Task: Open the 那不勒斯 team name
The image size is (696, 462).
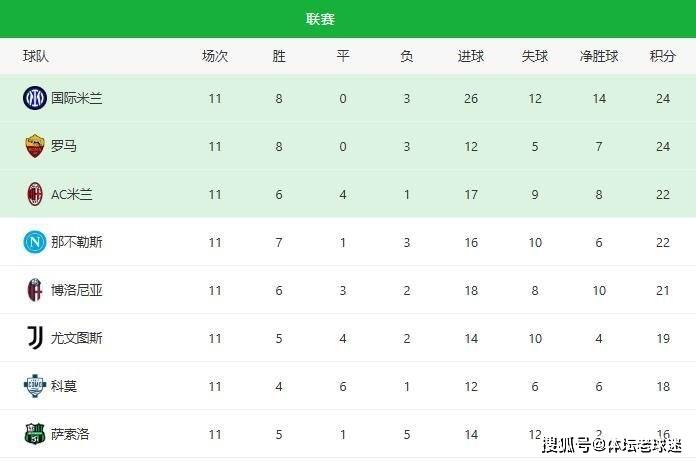Action: [x=77, y=242]
